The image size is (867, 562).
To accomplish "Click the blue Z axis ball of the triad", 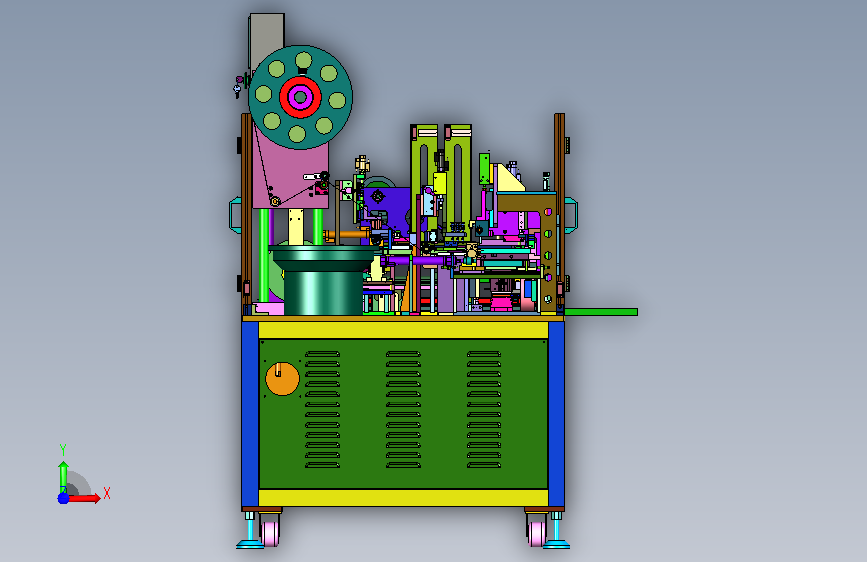I will 64,498.
